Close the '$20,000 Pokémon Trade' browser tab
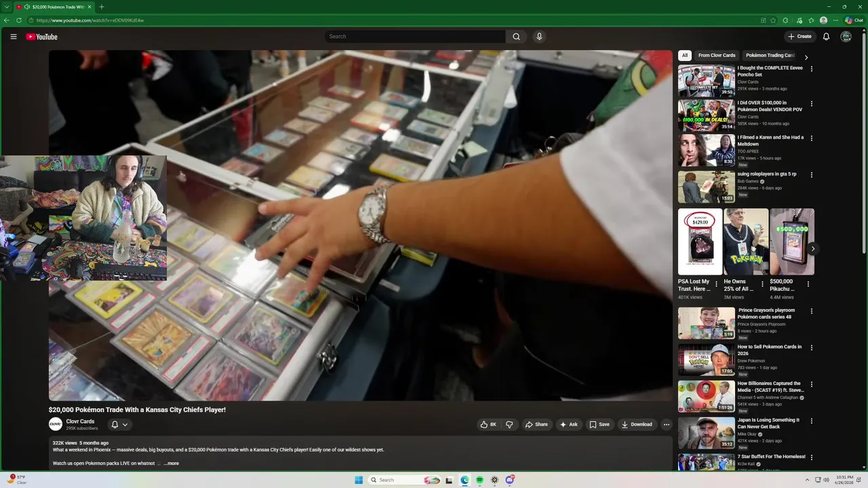The width and height of the screenshot is (868, 488). tap(90, 7)
